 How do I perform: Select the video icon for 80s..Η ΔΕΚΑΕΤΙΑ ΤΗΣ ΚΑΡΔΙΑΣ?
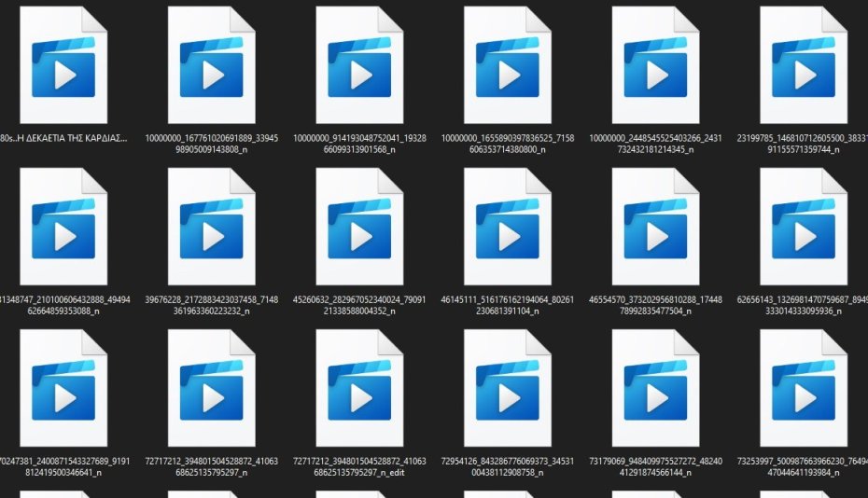point(63,64)
